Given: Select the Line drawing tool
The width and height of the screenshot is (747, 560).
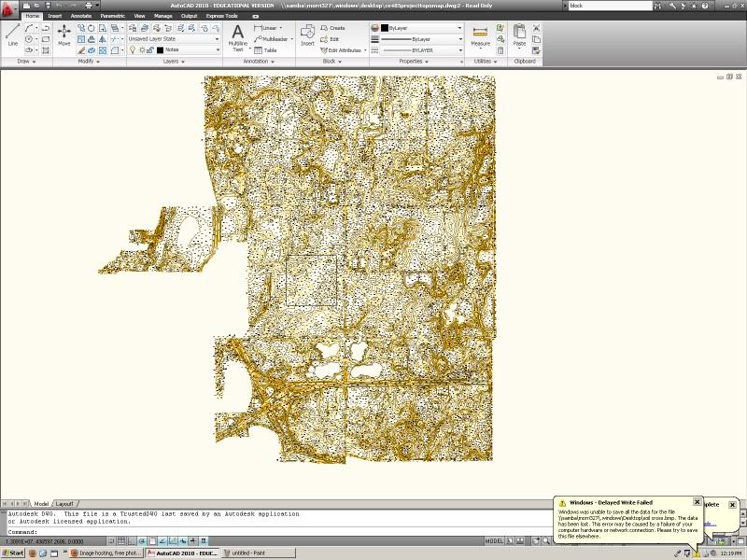Looking at the screenshot, I should point(12,35).
